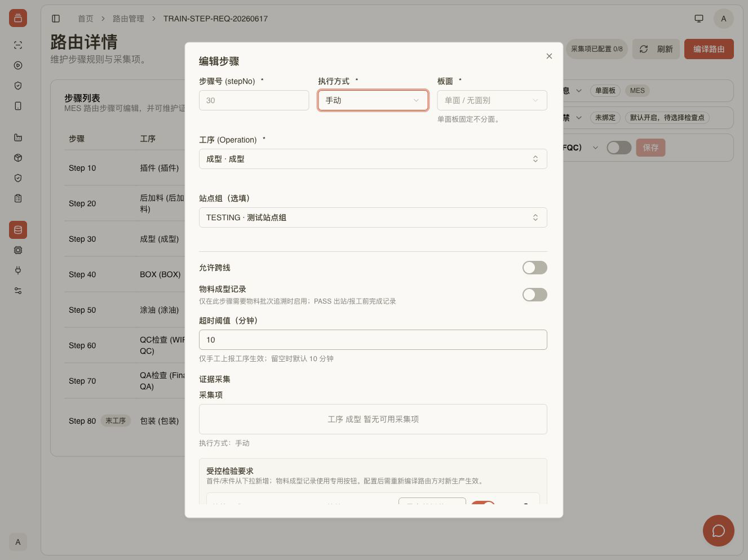Click the 编译路由 button
Screen dimensions: 748x560
point(709,49)
